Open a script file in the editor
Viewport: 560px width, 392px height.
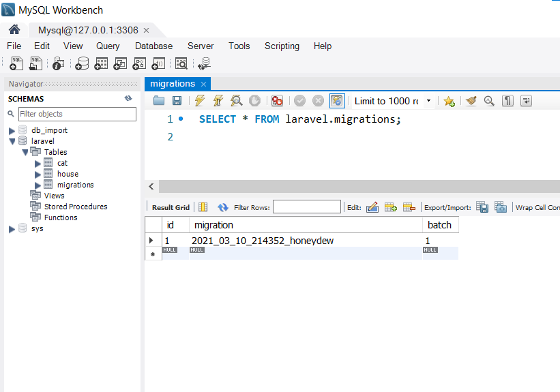pyautogui.click(x=159, y=101)
